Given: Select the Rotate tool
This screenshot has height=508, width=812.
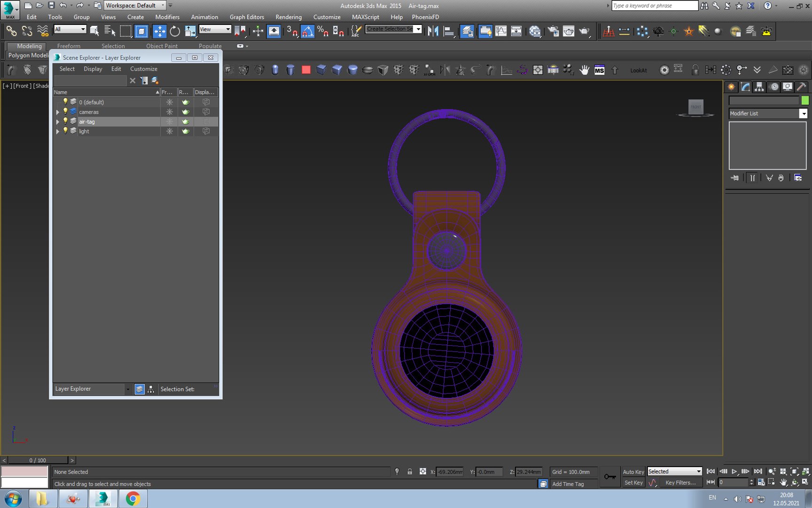Looking at the screenshot, I should pyautogui.click(x=175, y=31).
